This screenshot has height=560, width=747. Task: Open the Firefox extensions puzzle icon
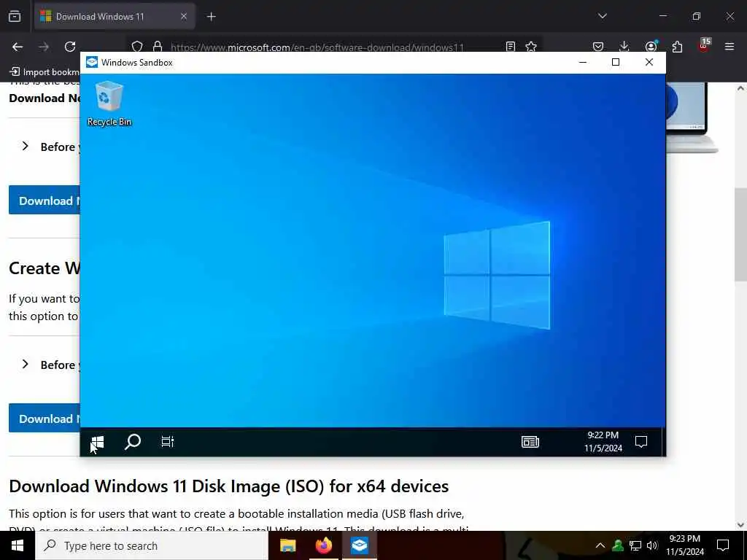click(x=677, y=47)
